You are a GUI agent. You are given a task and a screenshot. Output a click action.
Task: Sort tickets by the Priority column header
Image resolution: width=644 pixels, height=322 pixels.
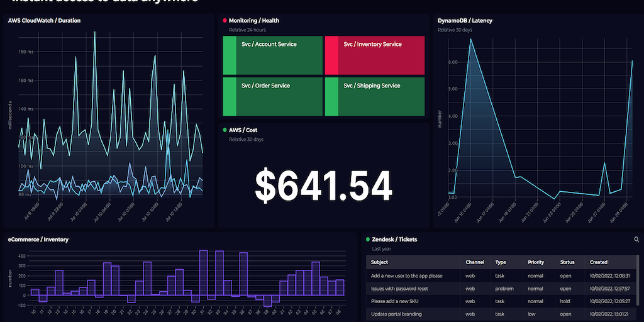(536, 262)
